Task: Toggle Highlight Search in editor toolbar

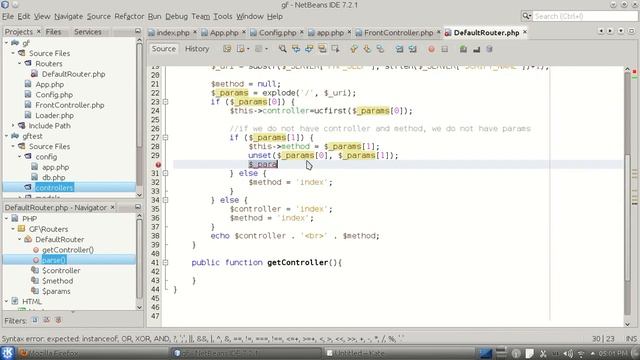Action: pyautogui.click(x=322, y=49)
